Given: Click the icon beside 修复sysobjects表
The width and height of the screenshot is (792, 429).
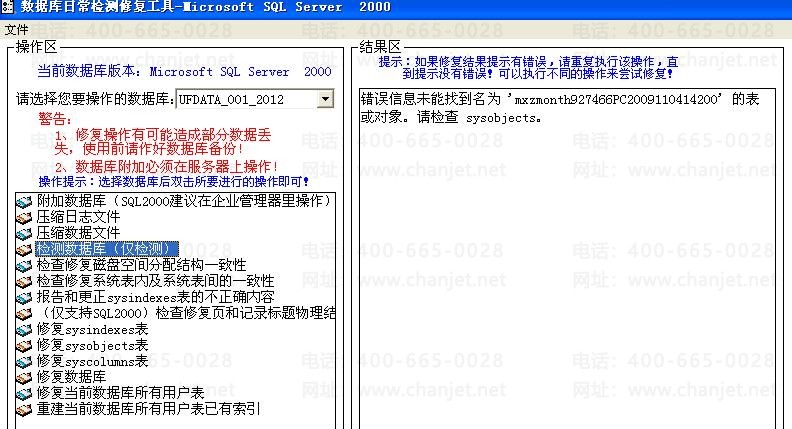Looking at the screenshot, I should point(24,346).
